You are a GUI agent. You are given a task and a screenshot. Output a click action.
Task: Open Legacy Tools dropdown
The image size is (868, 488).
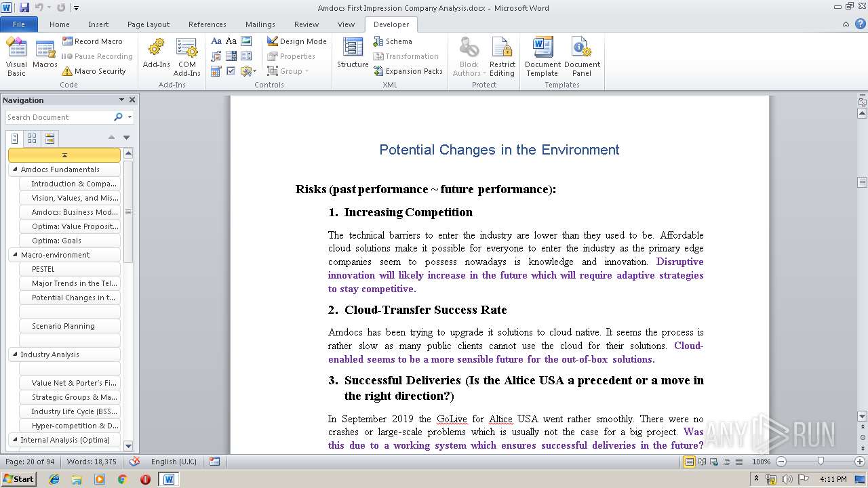(248, 71)
